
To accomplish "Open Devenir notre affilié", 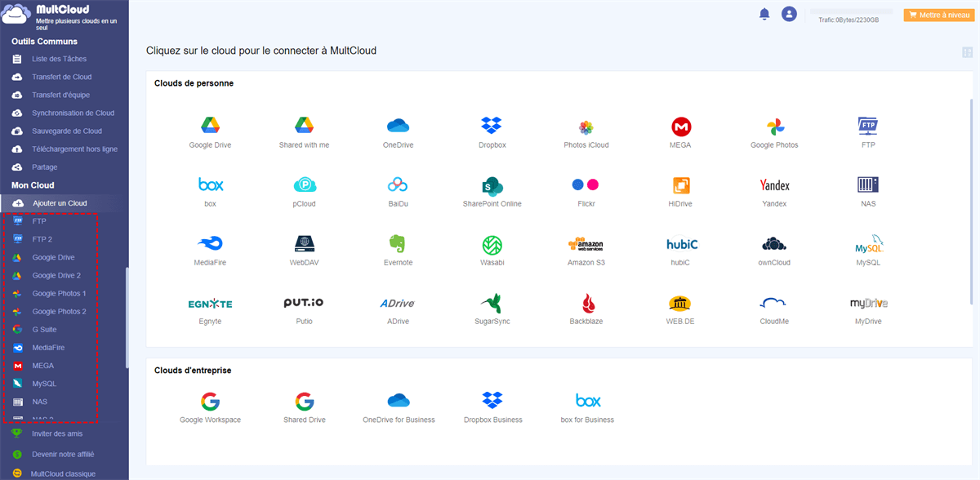I will click(64, 453).
